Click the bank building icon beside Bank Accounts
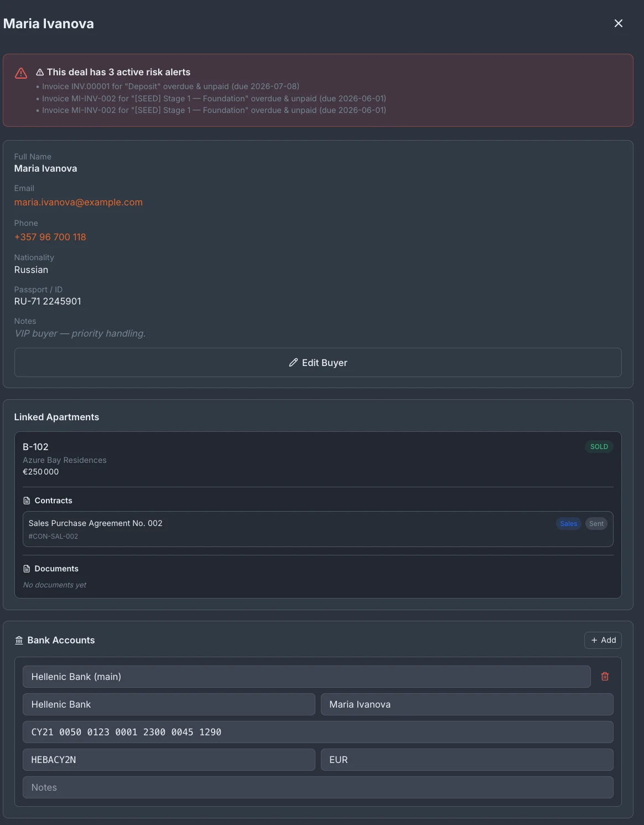 tap(19, 641)
